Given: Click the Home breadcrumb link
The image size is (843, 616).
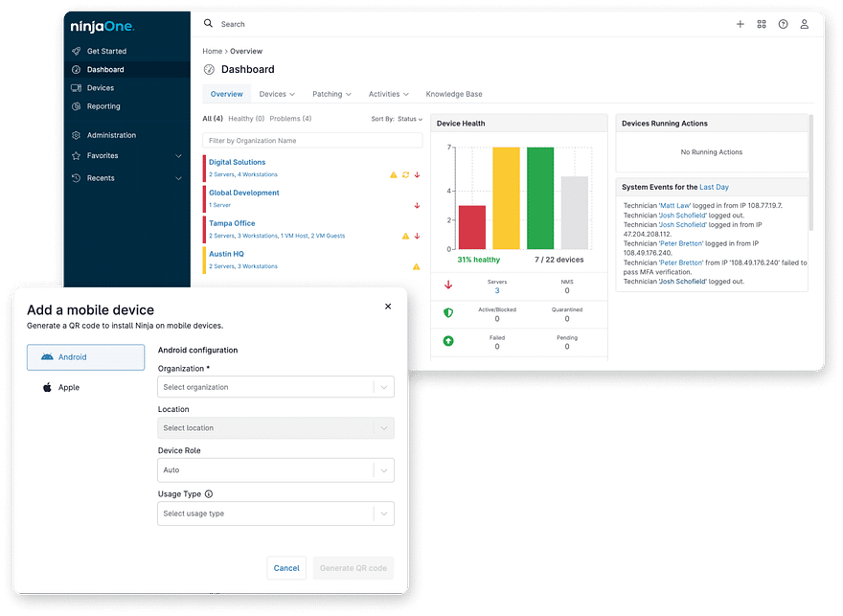Looking at the screenshot, I should (x=213, y=51).
